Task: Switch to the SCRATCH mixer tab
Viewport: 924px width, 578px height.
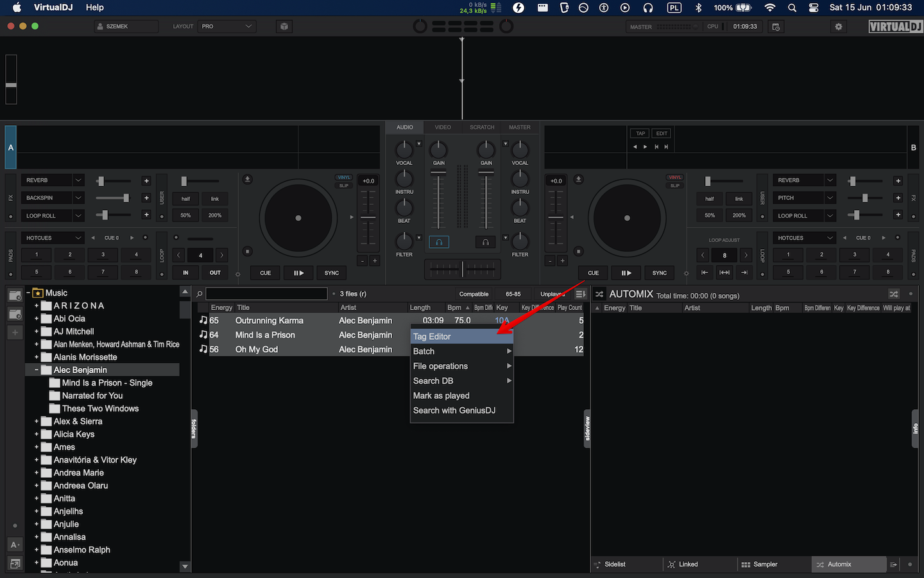Action: [x=482, y=127]
